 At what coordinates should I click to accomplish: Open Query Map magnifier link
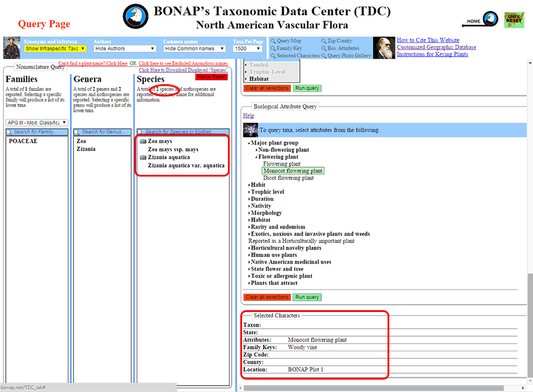(x=286, y=41)
